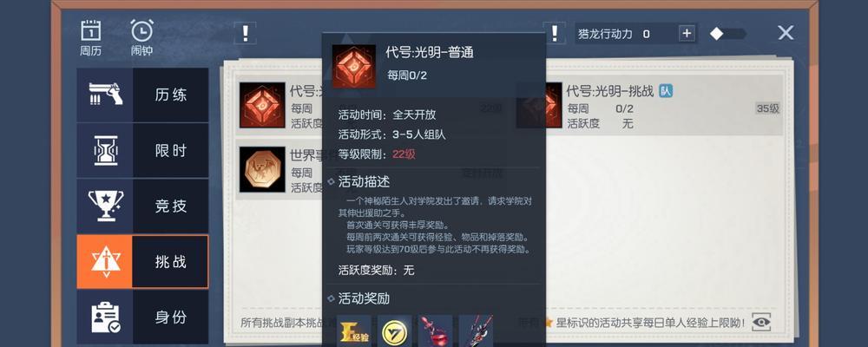Click the gold coin reward icon
The height and width of the screenshot is (347, 868).
point(395,331)
